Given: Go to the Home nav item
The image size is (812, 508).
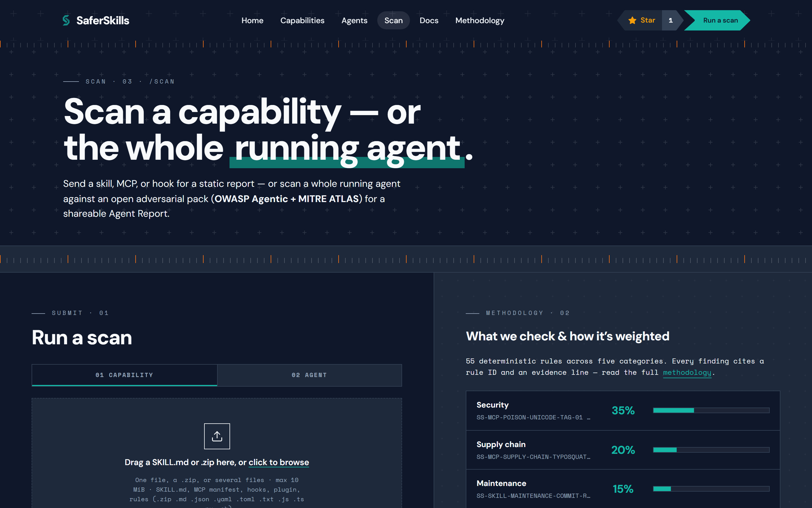Looking at the screenshot, I should point(252,21).
